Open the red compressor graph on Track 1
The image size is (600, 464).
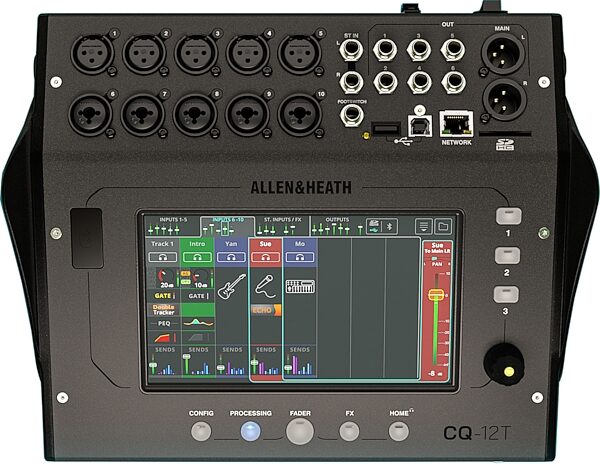point(164,337)
